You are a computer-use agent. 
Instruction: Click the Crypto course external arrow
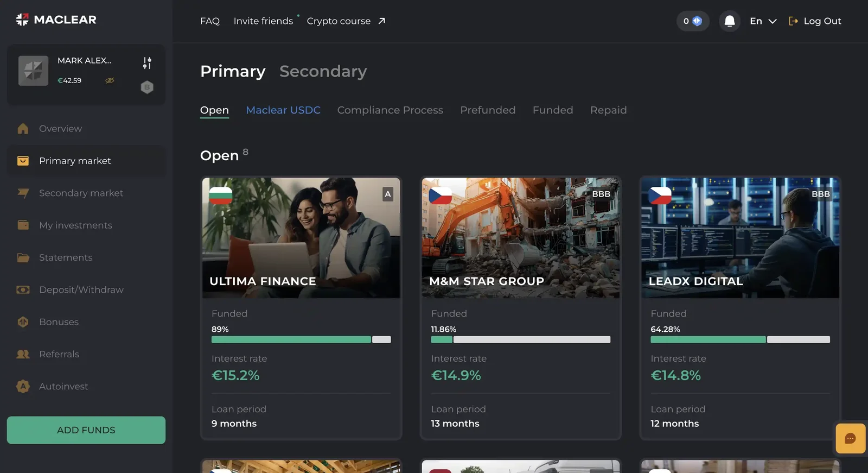(382, 21)
